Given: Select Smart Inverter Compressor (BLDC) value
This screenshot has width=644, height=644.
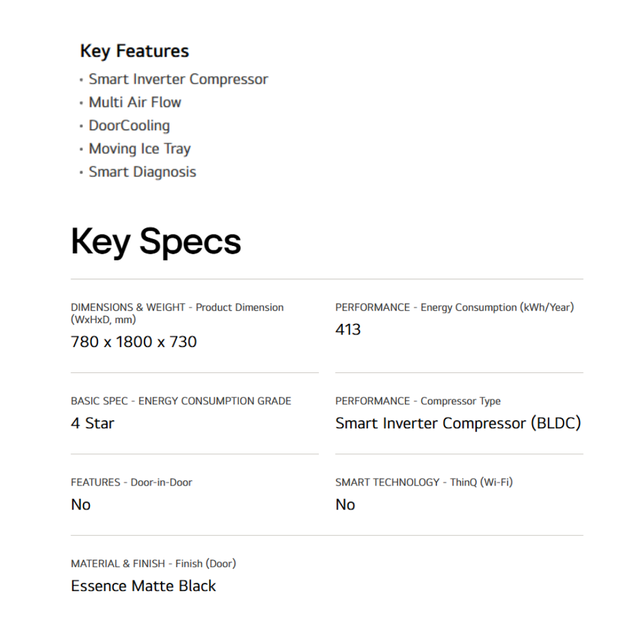Looking at the screenshot, I should click(458, 423).
